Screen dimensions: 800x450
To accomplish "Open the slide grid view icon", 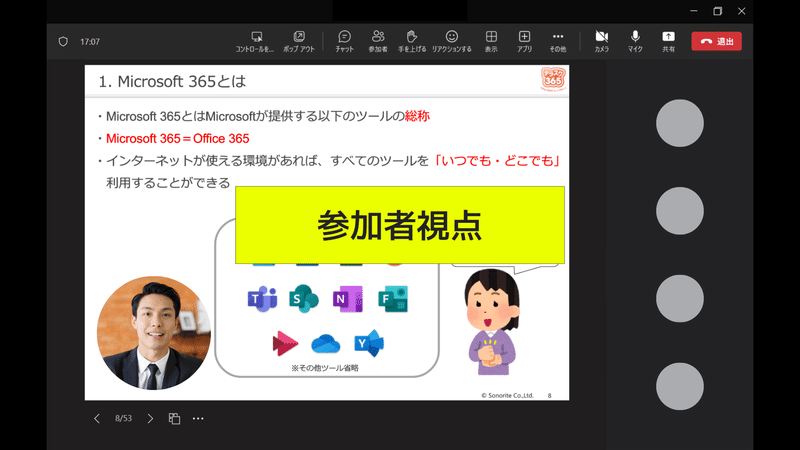I will pyautogui.click(x=174, y=418).
